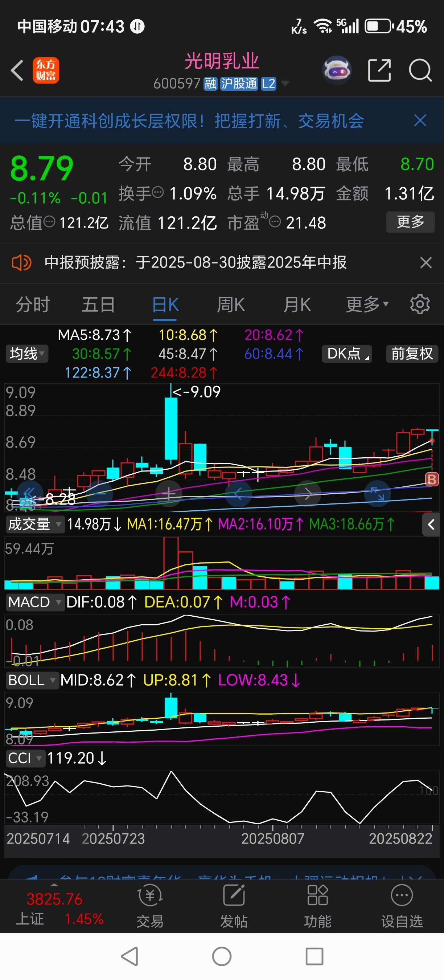Expand stock switcher arrow beside L2
444x980 pixels.
point(284,83)
